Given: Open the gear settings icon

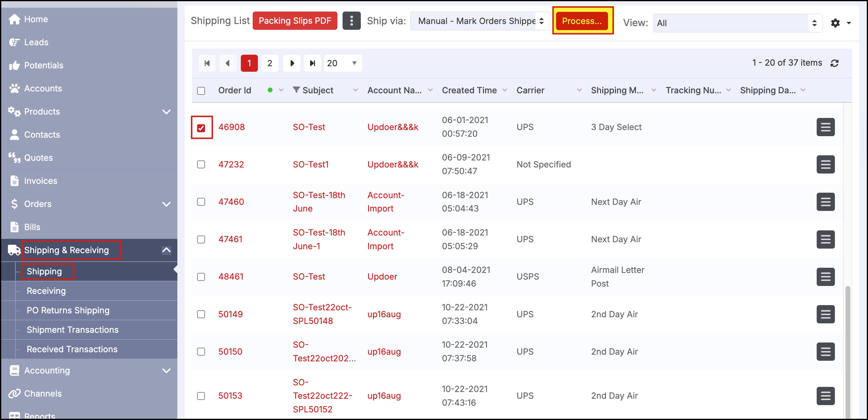Looking at the screenshot, I should coord(835,23).
